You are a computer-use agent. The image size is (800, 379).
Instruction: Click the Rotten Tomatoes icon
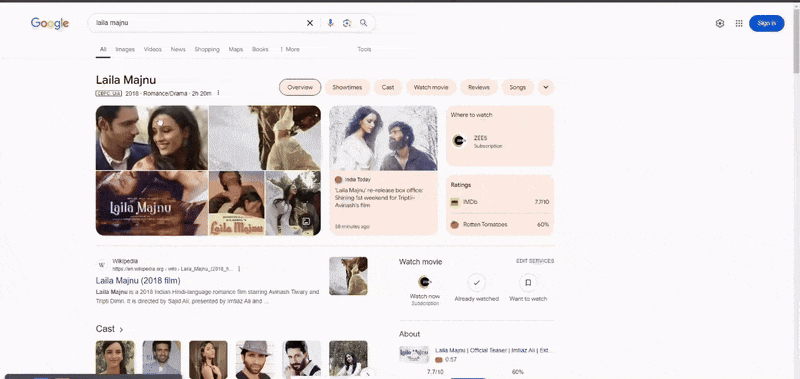455,224
